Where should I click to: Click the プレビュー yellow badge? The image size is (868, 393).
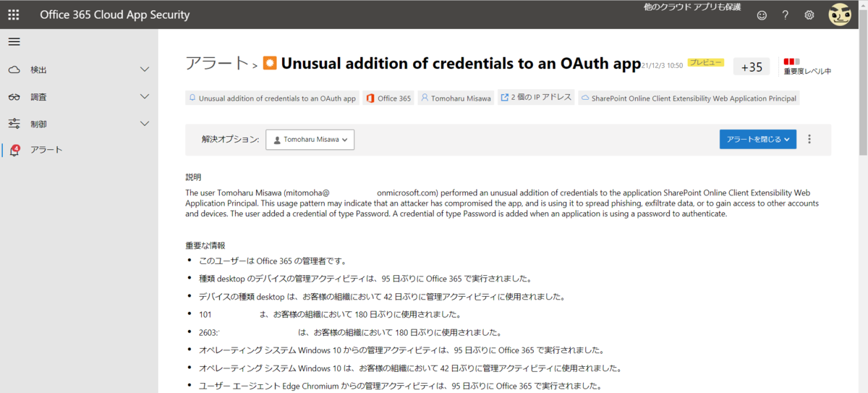coord(705,63)
